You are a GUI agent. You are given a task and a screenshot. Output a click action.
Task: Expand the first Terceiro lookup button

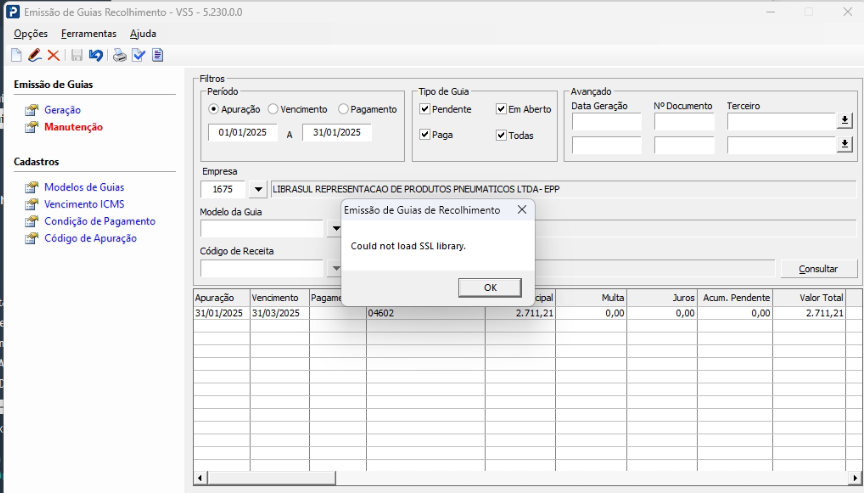[844, 121]
